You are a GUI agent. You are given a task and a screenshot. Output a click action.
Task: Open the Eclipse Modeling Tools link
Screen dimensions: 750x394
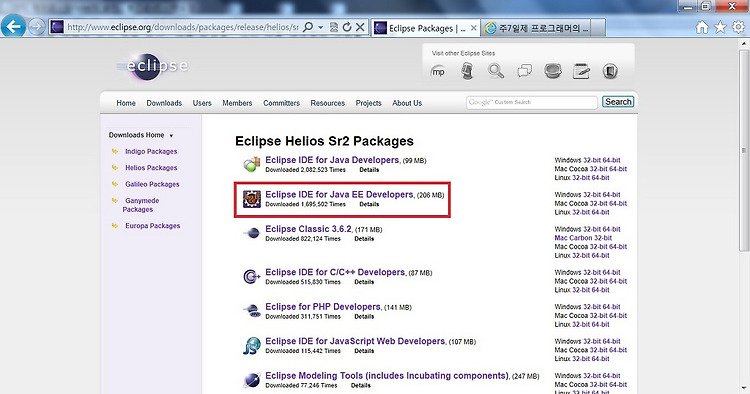(x=386, y=375)
